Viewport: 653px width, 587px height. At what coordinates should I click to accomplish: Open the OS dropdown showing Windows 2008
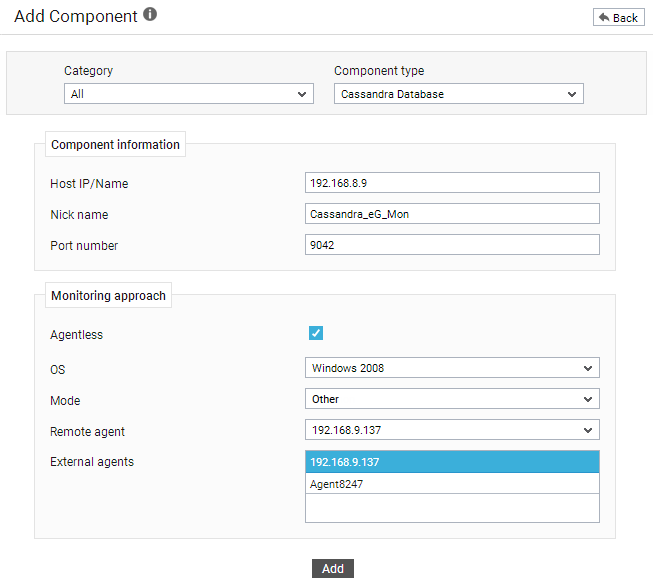coord(452,368)
